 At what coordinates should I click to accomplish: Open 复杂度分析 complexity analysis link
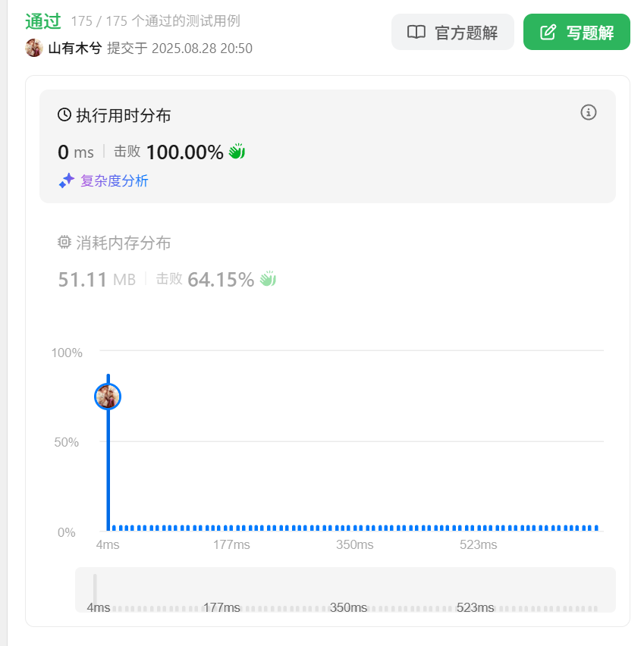[x=115, y=181]
